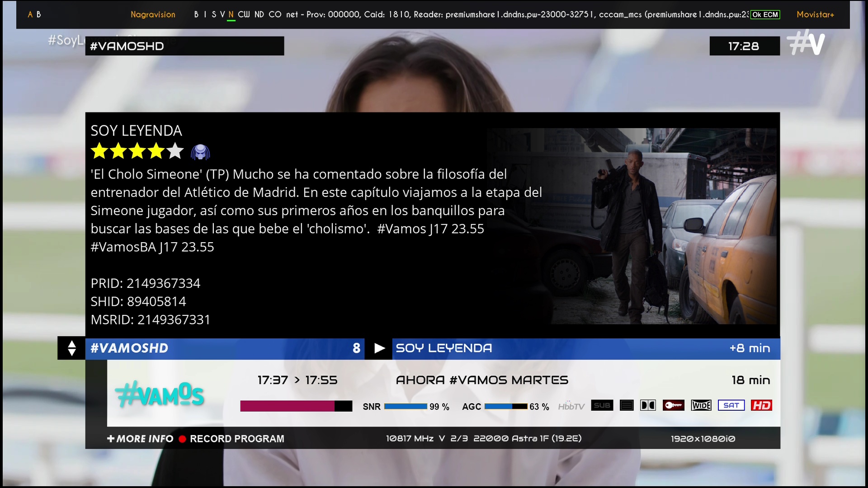Click the SAT tuner type icon

click(731, 405)
